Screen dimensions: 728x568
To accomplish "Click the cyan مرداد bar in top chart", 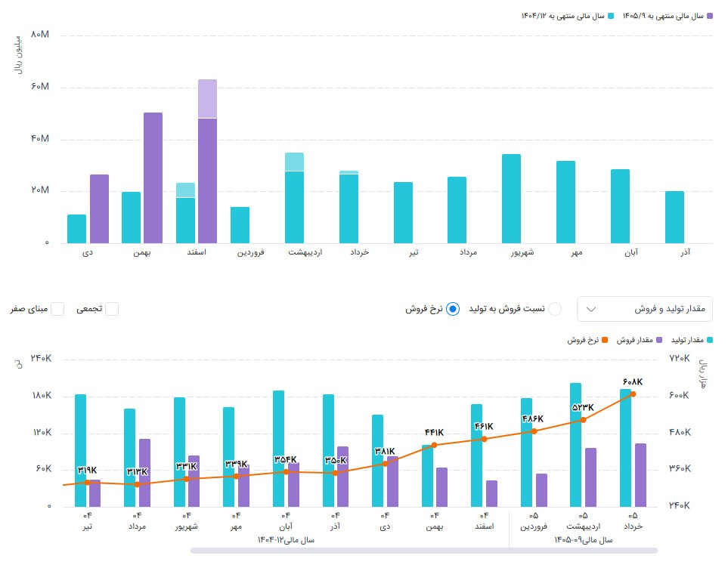I will click(x=457, y=210).
